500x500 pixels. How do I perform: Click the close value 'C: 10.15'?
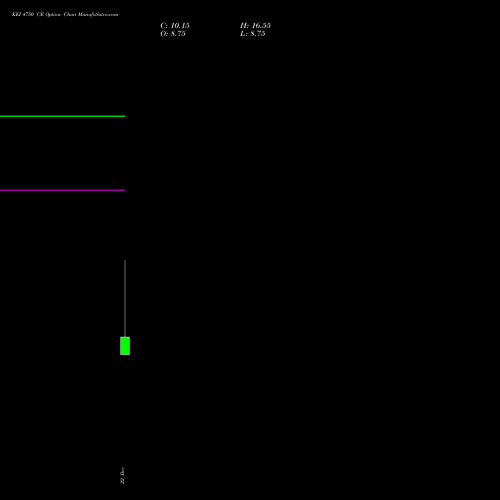[175, 26]
